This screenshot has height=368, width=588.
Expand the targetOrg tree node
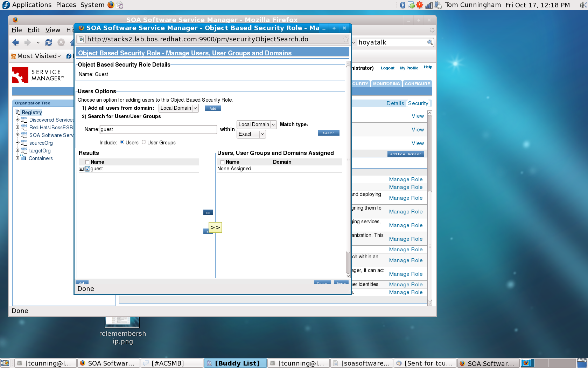17,150
